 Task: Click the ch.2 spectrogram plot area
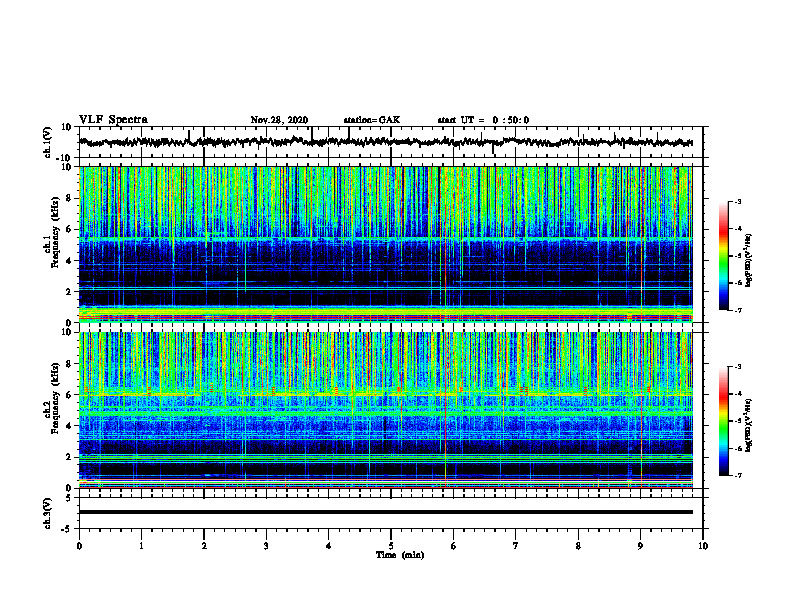pyautogui.click(x=386, y=410)
